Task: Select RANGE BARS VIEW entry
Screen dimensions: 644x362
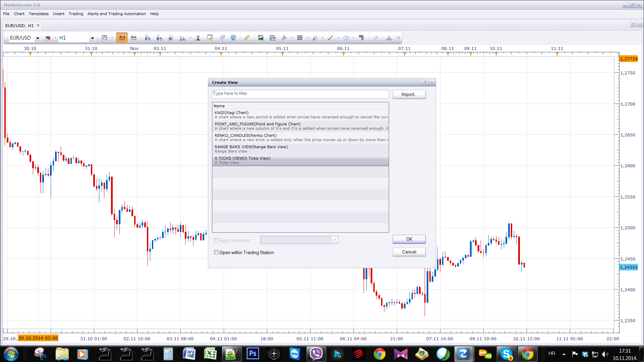Action: [301, 149]
